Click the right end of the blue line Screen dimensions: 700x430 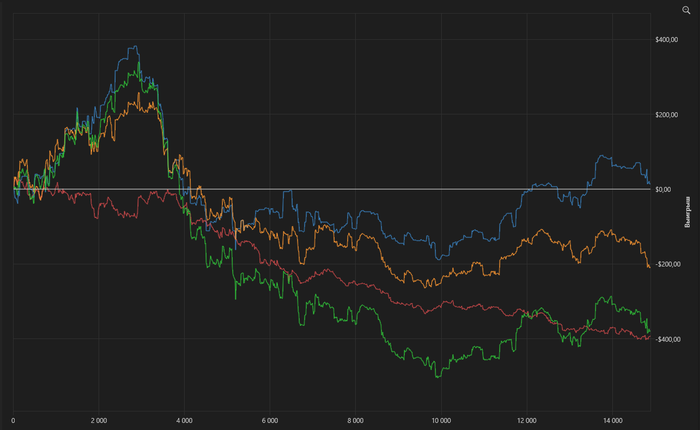tap(648, 181)
